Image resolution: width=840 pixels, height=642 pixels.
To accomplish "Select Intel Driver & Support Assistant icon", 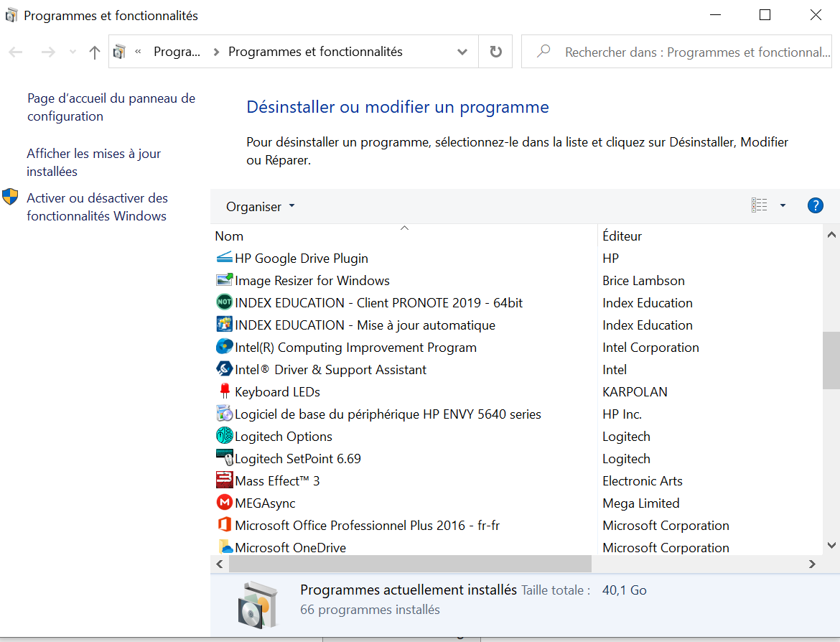I will point(225,369).
